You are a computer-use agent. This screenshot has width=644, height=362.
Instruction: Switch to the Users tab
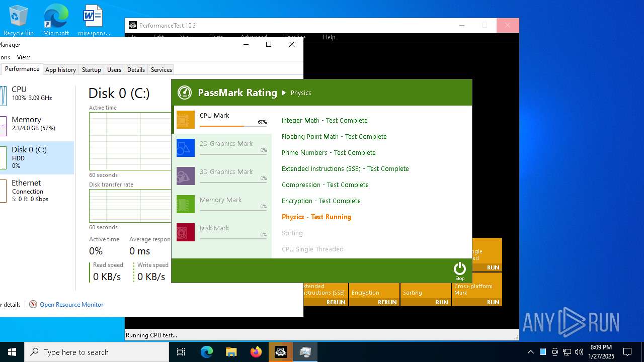tap(114, 70)
